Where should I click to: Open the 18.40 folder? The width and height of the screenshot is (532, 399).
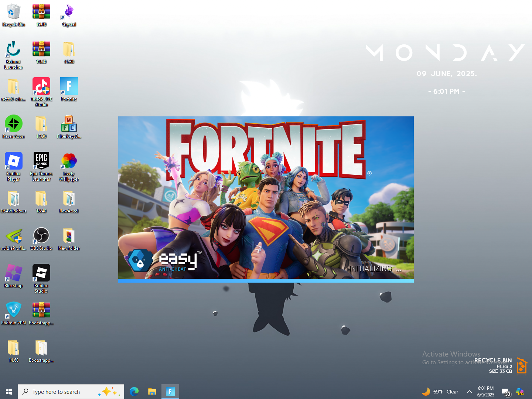41,202
